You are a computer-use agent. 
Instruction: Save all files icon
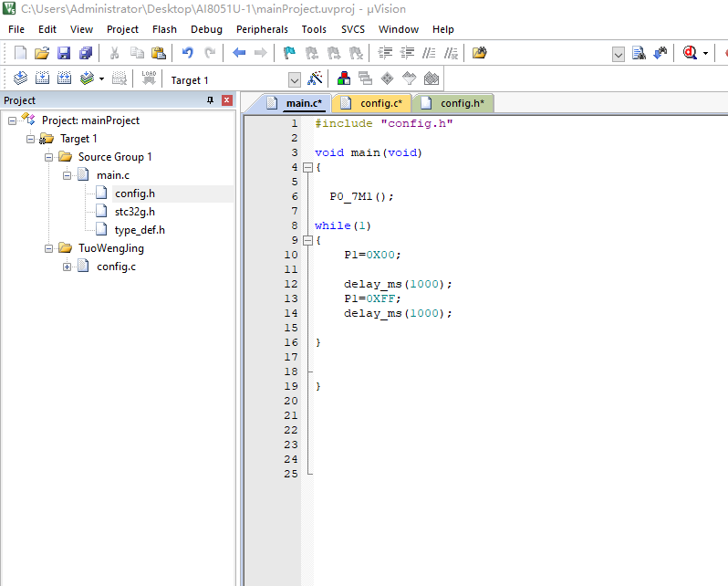pos(86,53)
